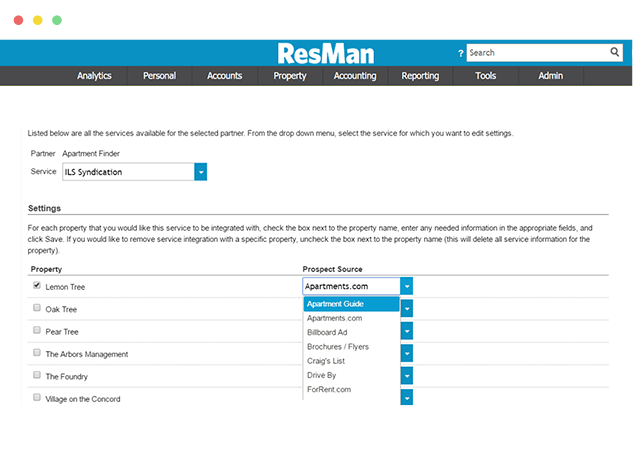
Task: Open the Tools menu
Action: (x=486, y=76)
